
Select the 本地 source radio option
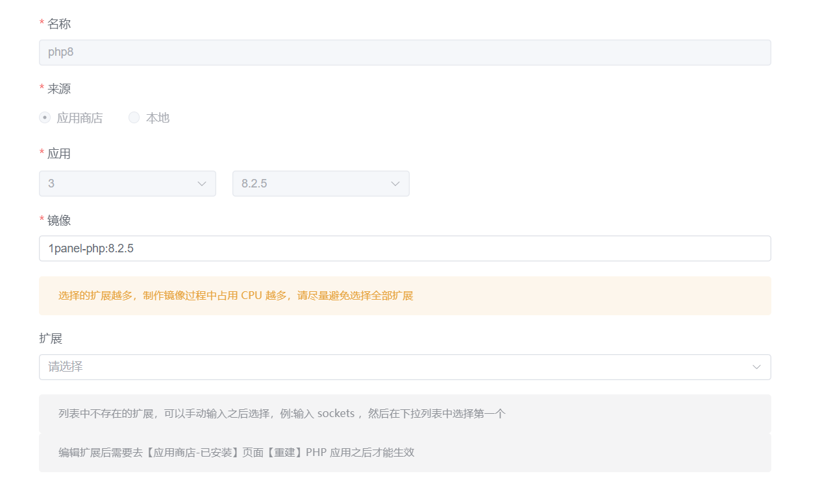tap(149, 118)
